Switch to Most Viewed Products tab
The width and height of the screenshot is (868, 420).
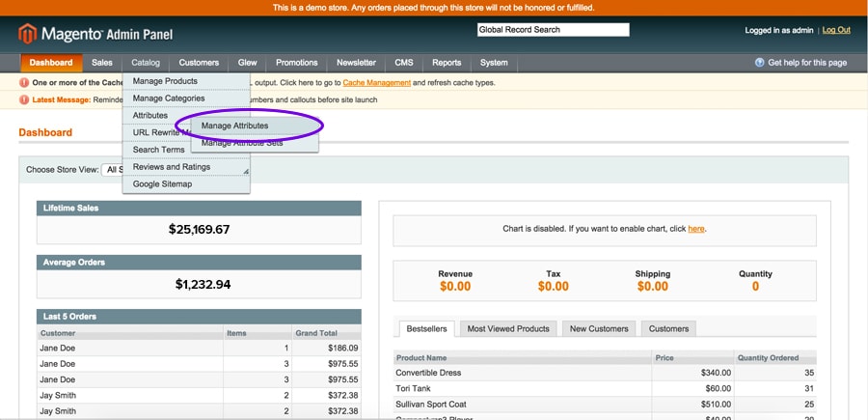tap(508, 328)
